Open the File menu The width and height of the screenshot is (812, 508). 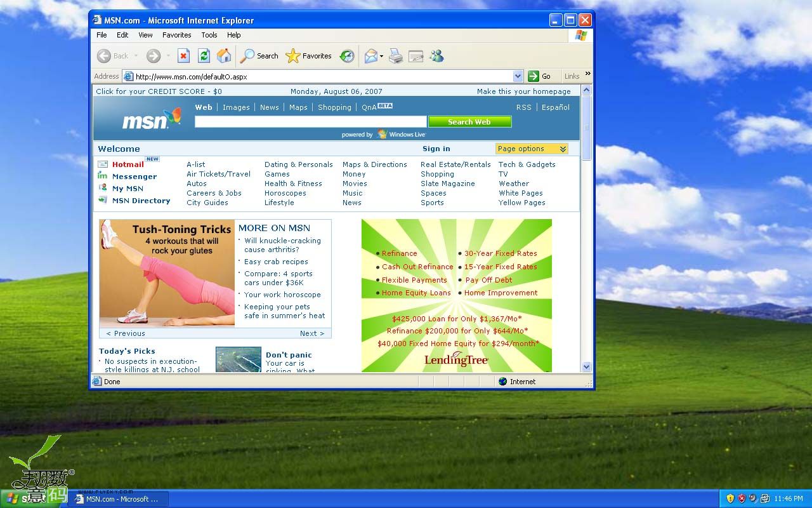pyautogui.click(x=101, y=35)
